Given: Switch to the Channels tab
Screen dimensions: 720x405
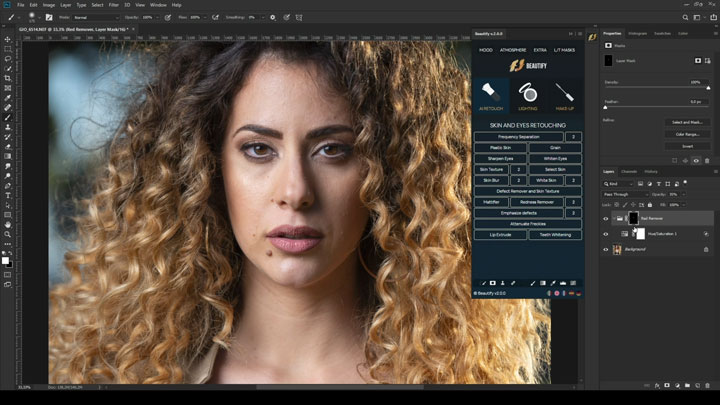Looking at the screenshot, I should (629, 172).
